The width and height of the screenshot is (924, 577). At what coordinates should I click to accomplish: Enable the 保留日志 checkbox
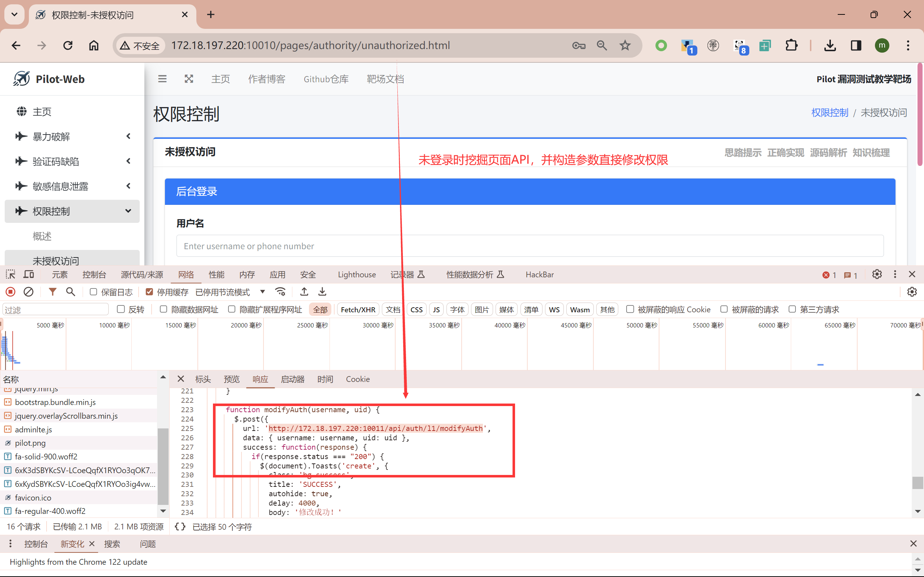pyautogui.click(x=93, y=292)
